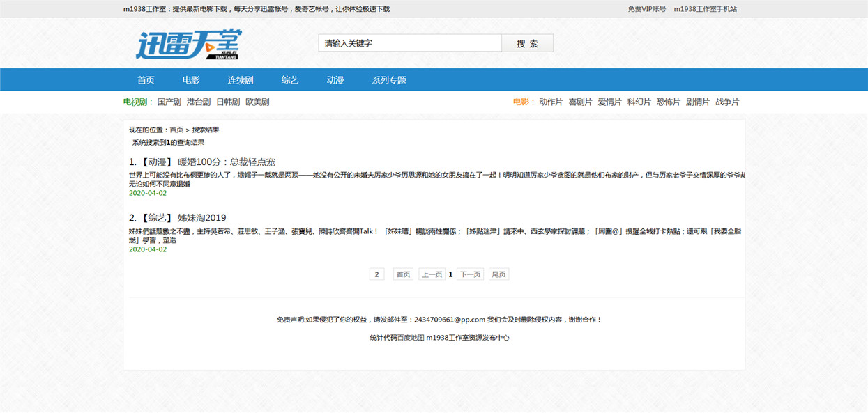The width and height of the screenshot is (868, 413).
Task: Browse 剧情片 movie category
Action: click(697, 102)
